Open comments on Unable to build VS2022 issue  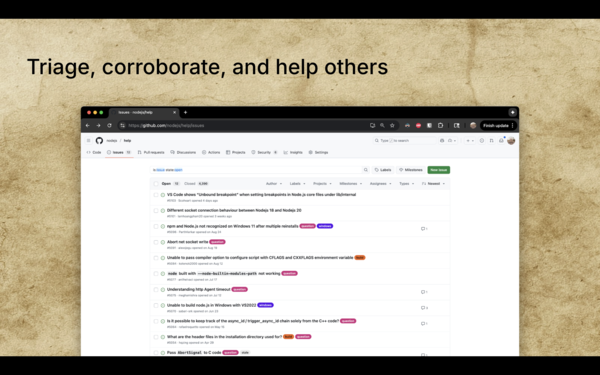(424, 308)
